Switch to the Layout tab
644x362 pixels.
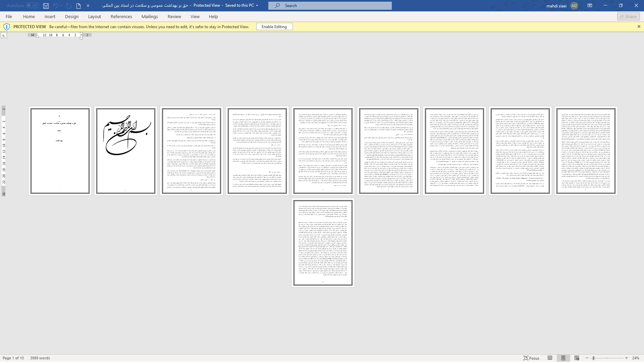(95, 16)
